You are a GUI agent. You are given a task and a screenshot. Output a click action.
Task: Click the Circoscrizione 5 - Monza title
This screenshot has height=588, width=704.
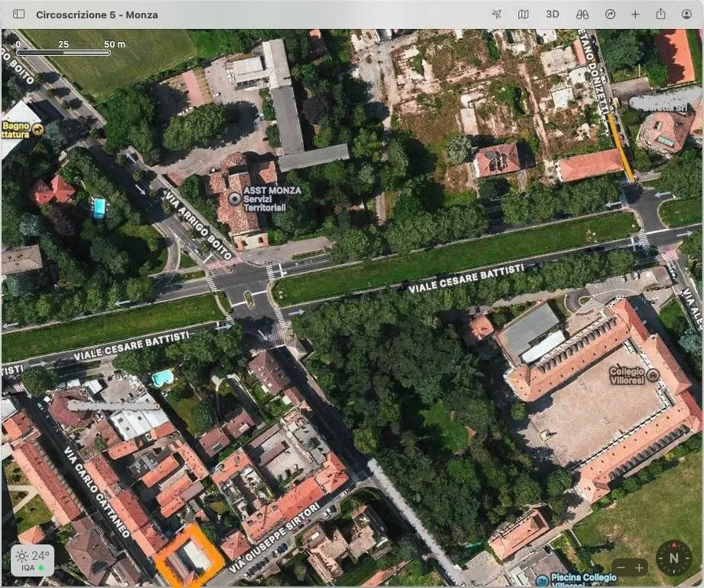point(97,15)
